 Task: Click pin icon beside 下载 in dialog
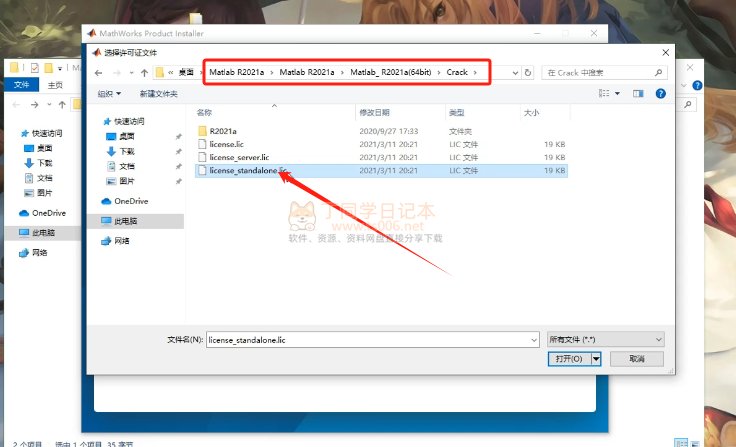(178, 151)
